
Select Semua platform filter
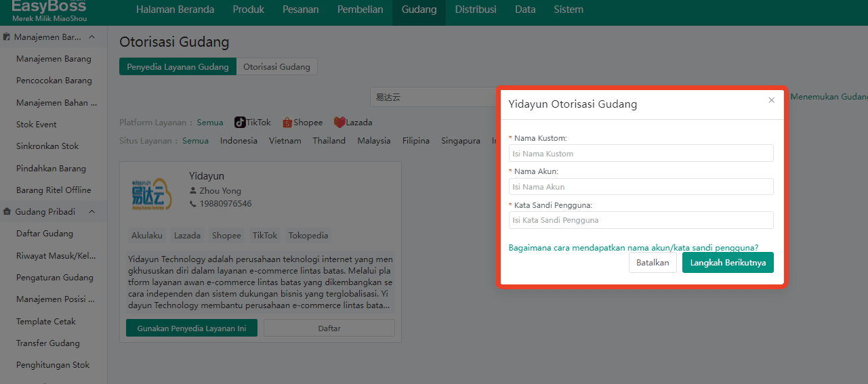pos(210,123)
